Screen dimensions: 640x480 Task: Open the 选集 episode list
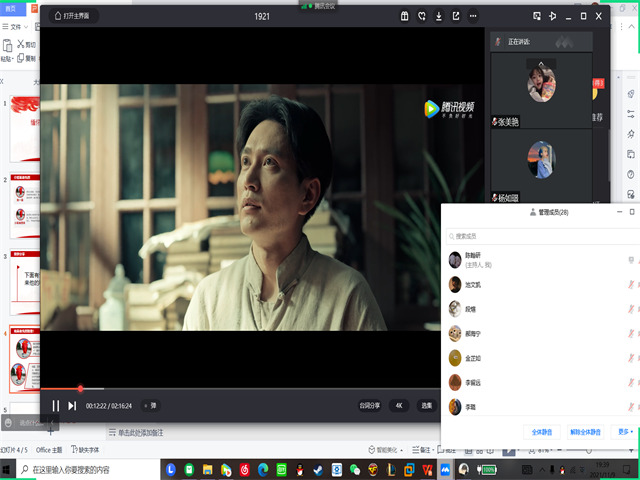pos(426,405)
